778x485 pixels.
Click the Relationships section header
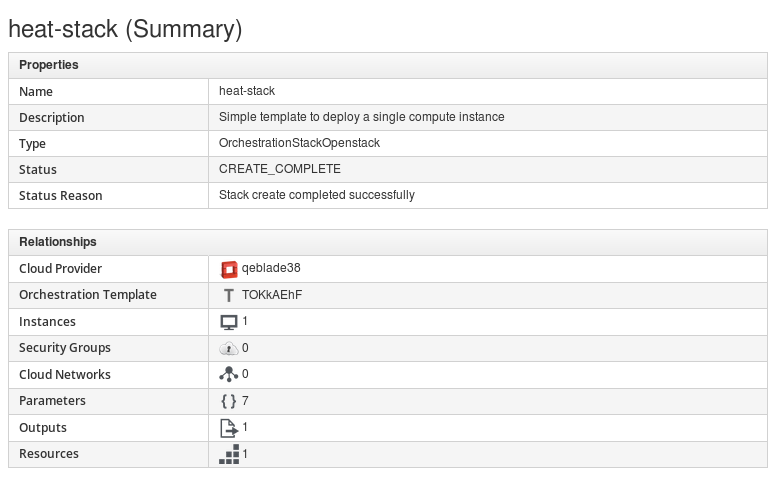click(x=58, y=242)
